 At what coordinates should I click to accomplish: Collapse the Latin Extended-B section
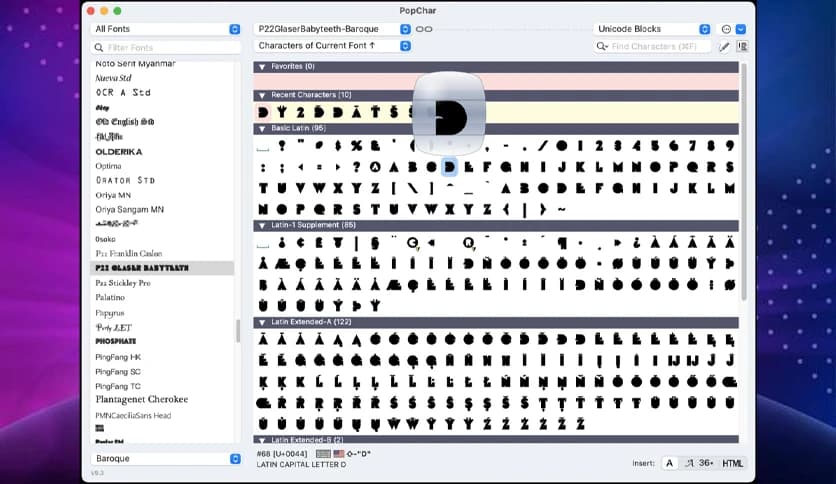262,440
